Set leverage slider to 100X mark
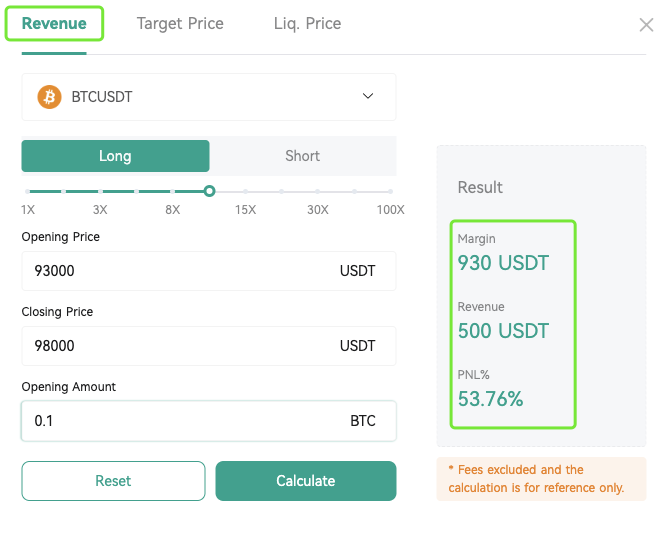Viewport: 659px width, 556px height. (390, 192)
